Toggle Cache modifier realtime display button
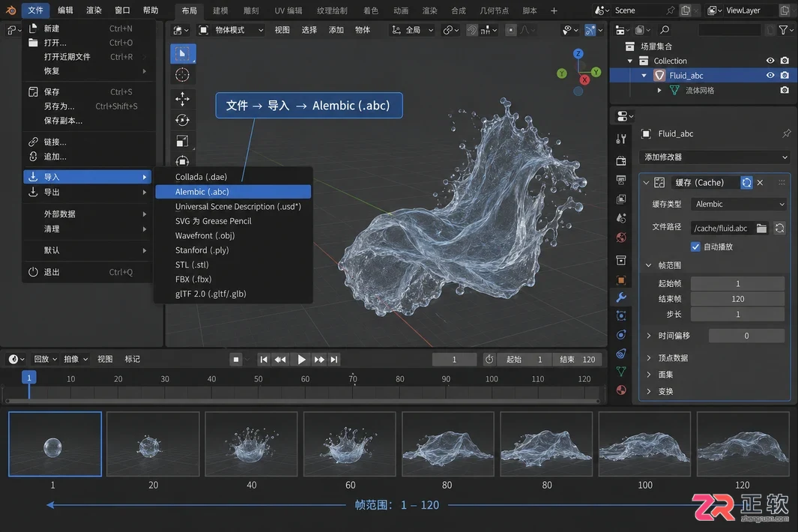Screen dimensions: 798x532 [x=746, y=182]
